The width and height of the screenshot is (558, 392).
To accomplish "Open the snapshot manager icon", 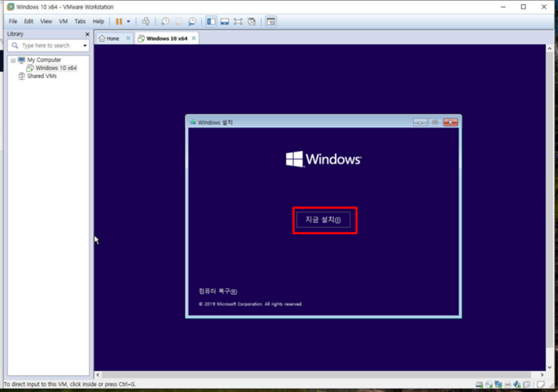I will [x=192, y=22].
